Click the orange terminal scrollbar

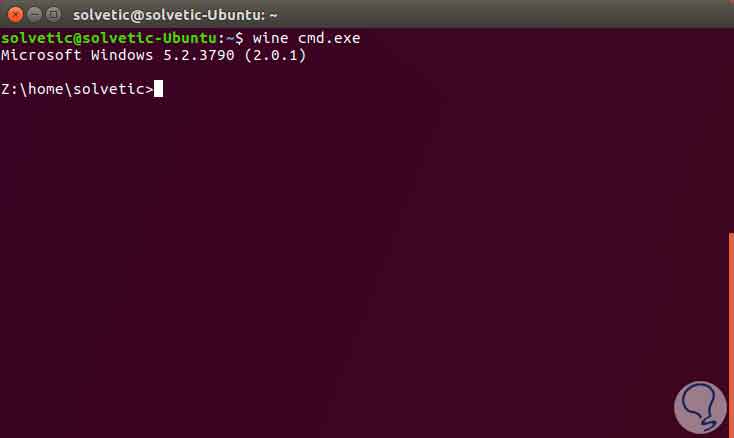click(731, 335)
